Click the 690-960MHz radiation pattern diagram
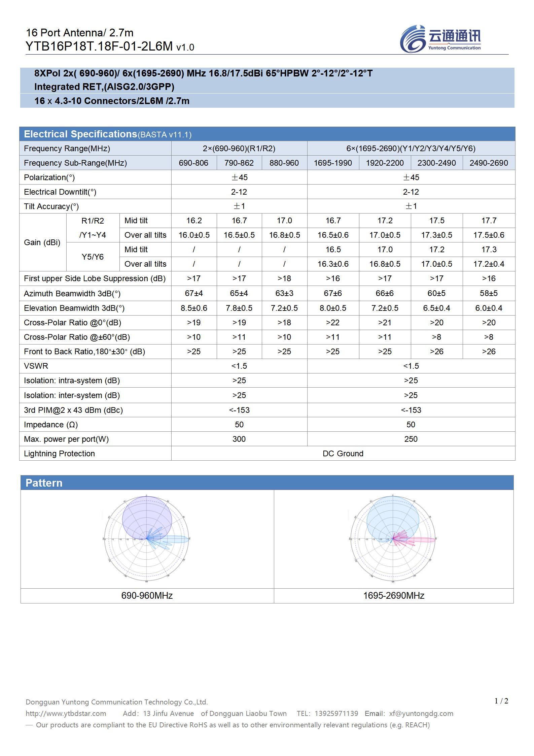The width and height of the screenshot is (534, 756). coord(147,538)
